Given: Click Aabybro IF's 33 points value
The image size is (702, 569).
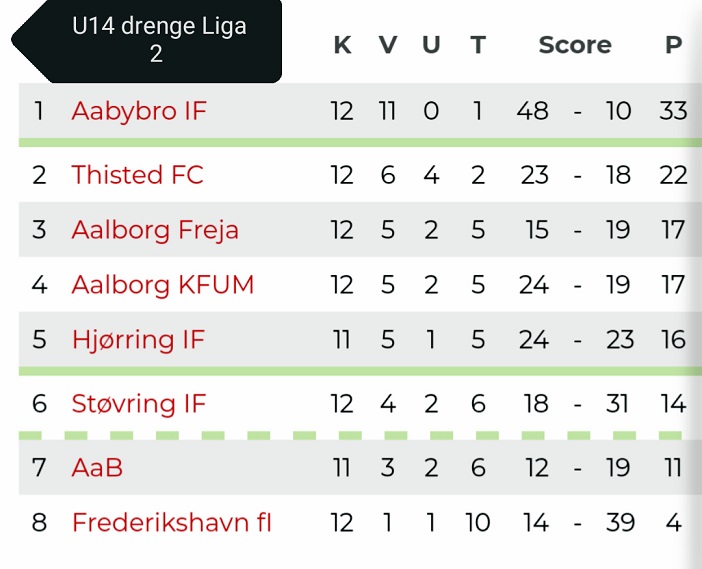Looking at the screenshot, I should (673, 110).
